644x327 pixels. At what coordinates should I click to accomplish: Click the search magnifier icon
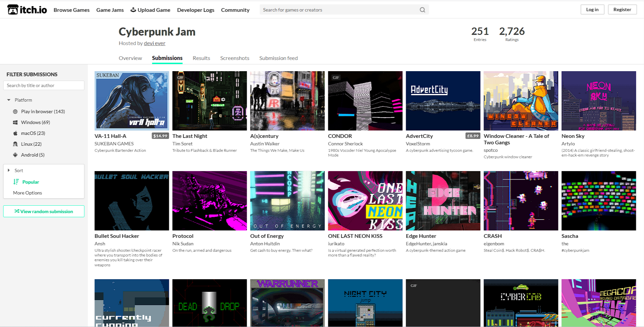click(x=422, y=10)
